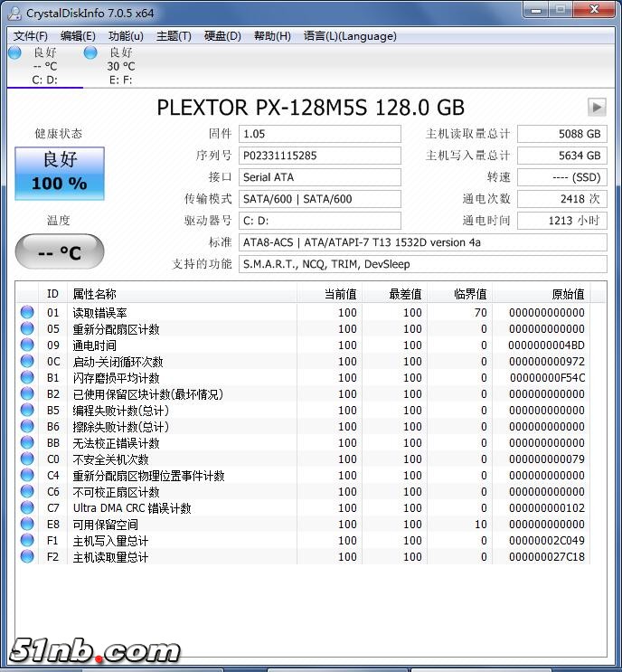Click status orb for 可用保留空间 row
The width and height of the screenshot is (622, 672).
point(27,524)
